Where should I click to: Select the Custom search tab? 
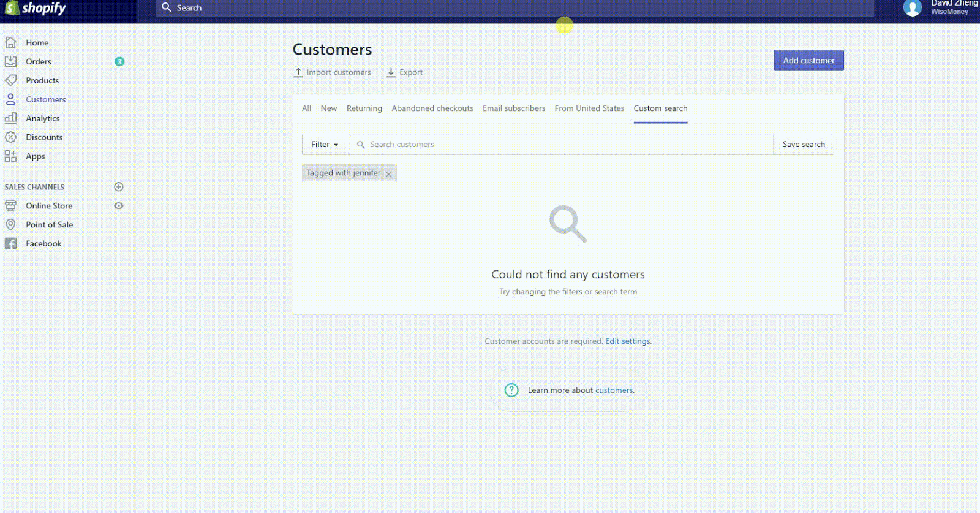(660, 108)
